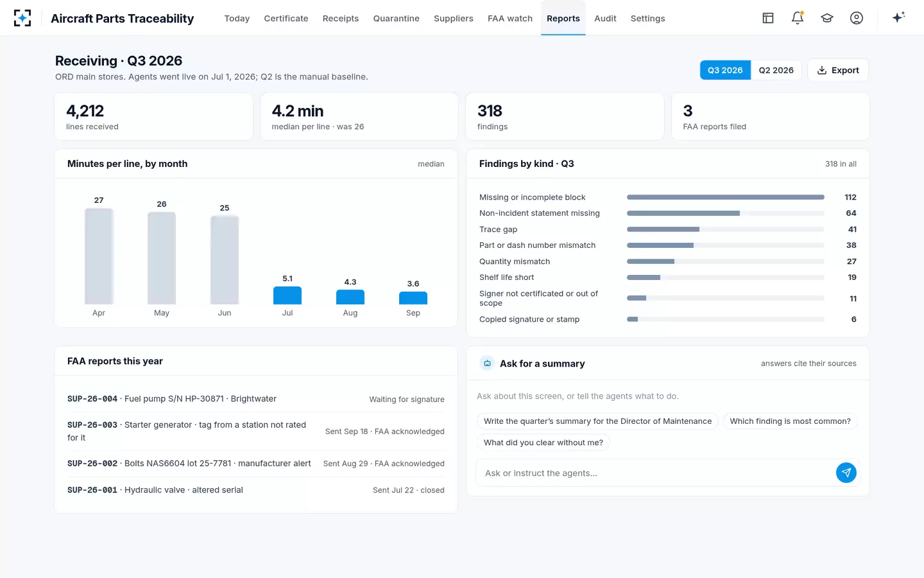
Task: Go to the FAA watch tab
Action: pos(510,19)
